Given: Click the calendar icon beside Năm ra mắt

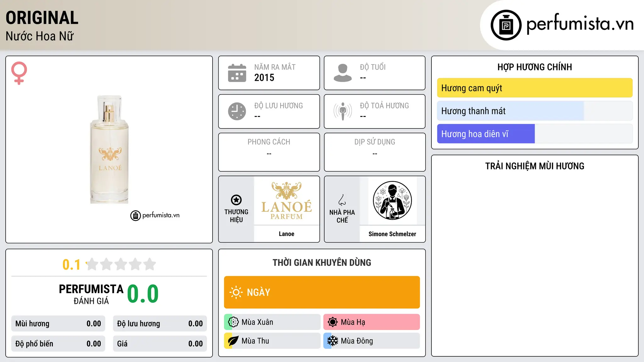Looking at the screenshot, I should (237, 73).
